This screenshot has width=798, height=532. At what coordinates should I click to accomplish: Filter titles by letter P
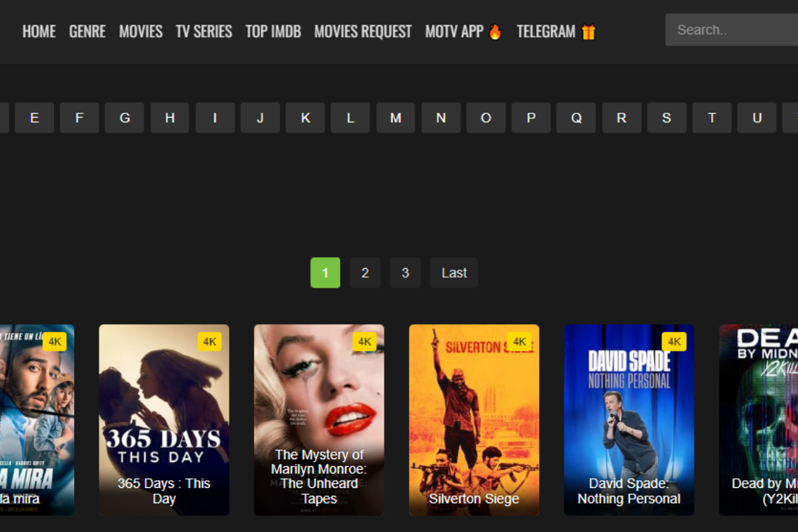(x=531, y=118)
